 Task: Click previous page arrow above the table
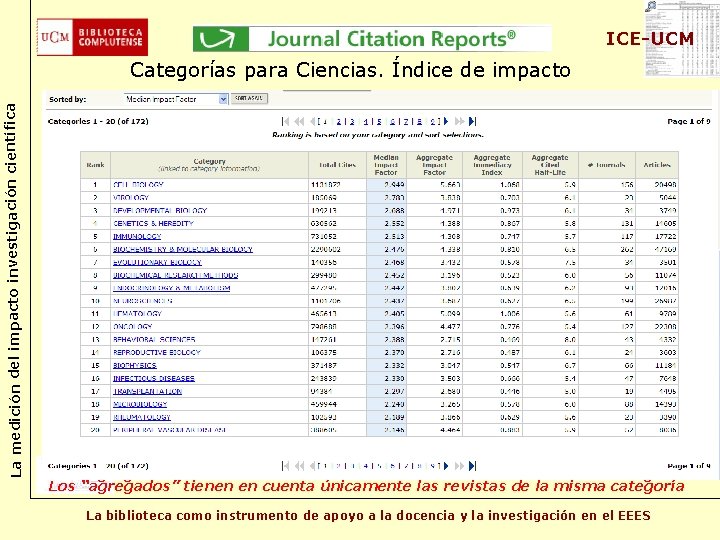tap(312, 121)
